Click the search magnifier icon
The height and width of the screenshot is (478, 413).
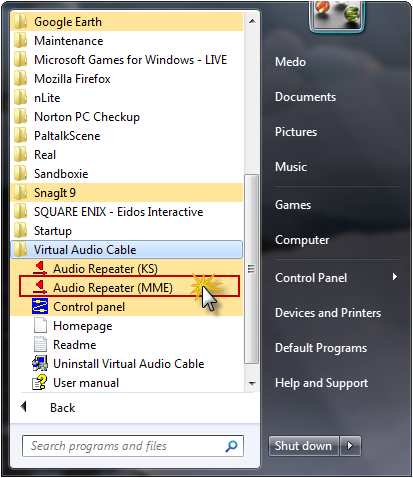231,446
